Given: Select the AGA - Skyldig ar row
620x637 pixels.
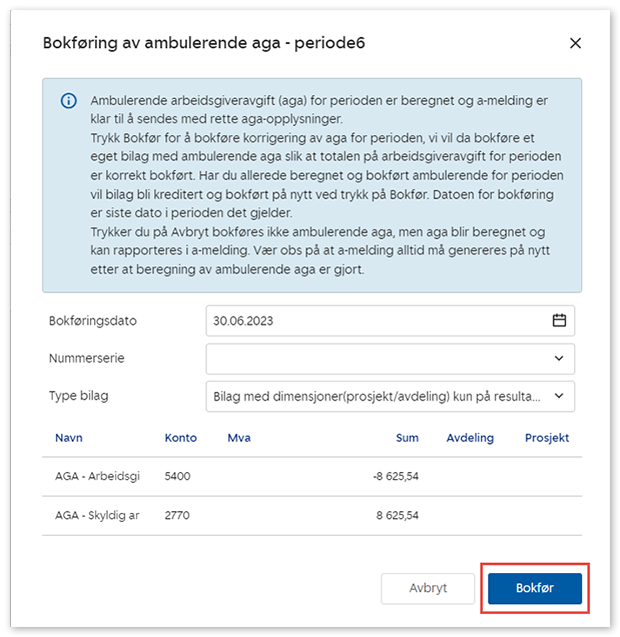Looking at the screenshot, I should click(97, 516).
